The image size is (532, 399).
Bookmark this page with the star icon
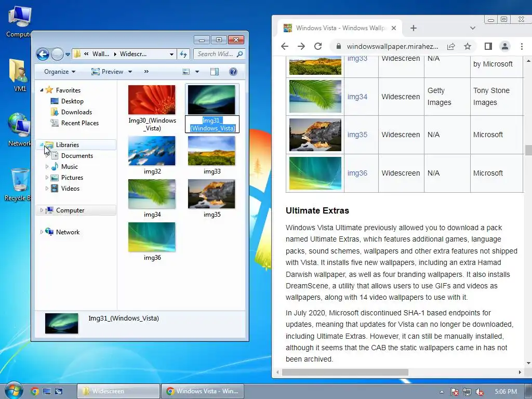point(468,46)
